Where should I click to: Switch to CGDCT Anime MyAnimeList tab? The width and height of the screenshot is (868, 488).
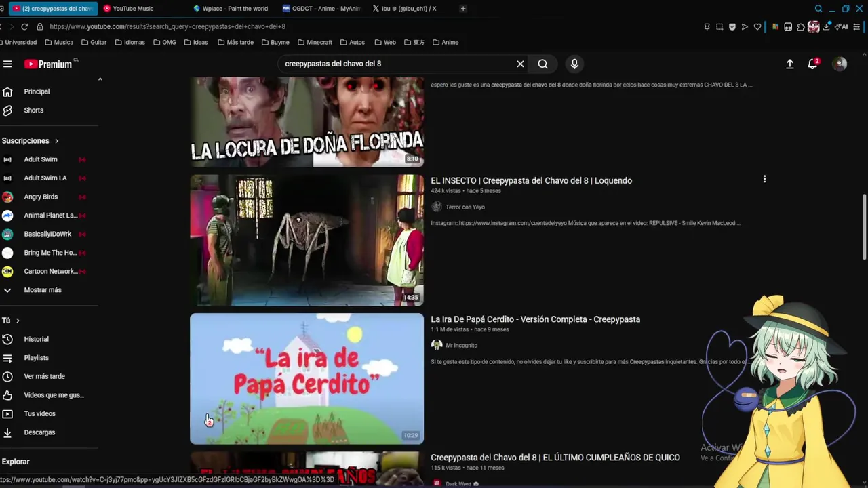[x=322, y=9]
